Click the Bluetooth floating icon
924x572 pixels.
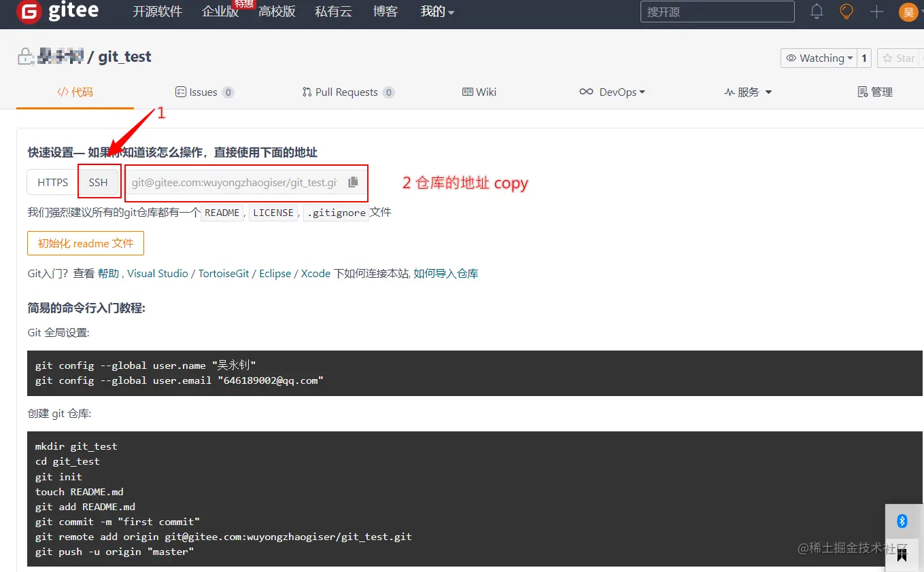(902, 521)
